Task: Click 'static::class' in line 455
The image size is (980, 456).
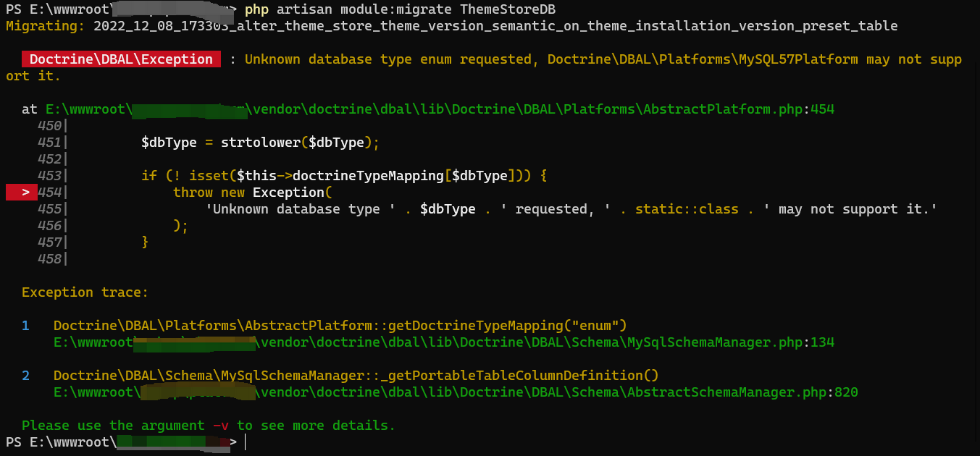Action: coord(687,209)
